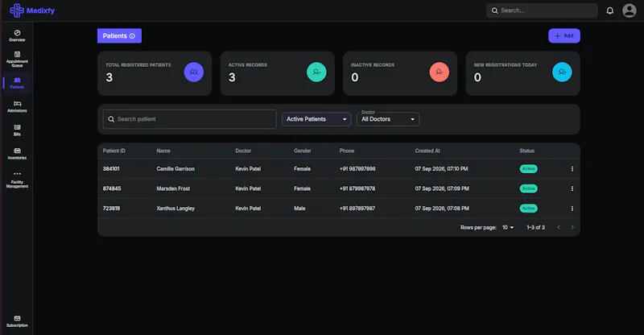644x335 pixels.
Task: Click date 07 Sep 2026, 07:09 PM
Action: click(441, 188)
